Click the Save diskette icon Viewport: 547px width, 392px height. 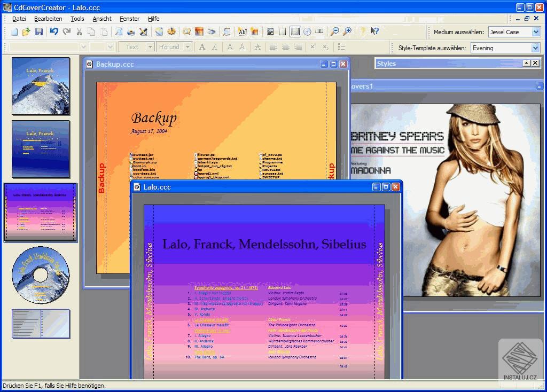[x=38, y=32]
